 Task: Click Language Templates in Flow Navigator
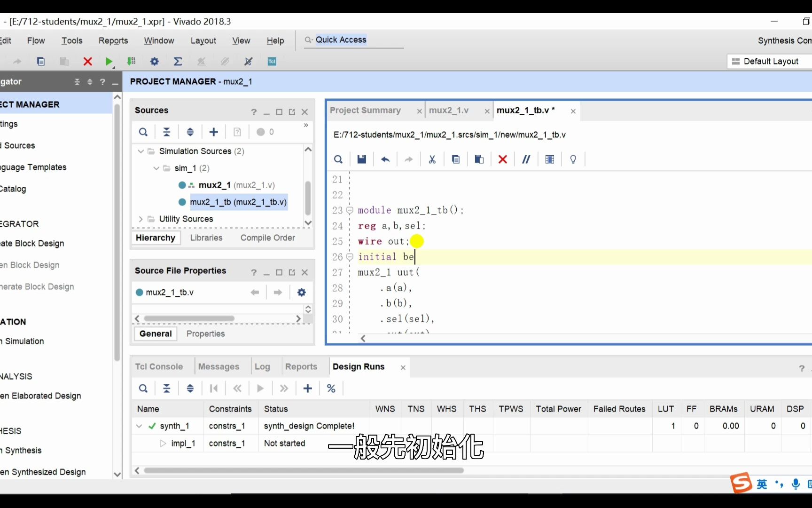[33, 167]
